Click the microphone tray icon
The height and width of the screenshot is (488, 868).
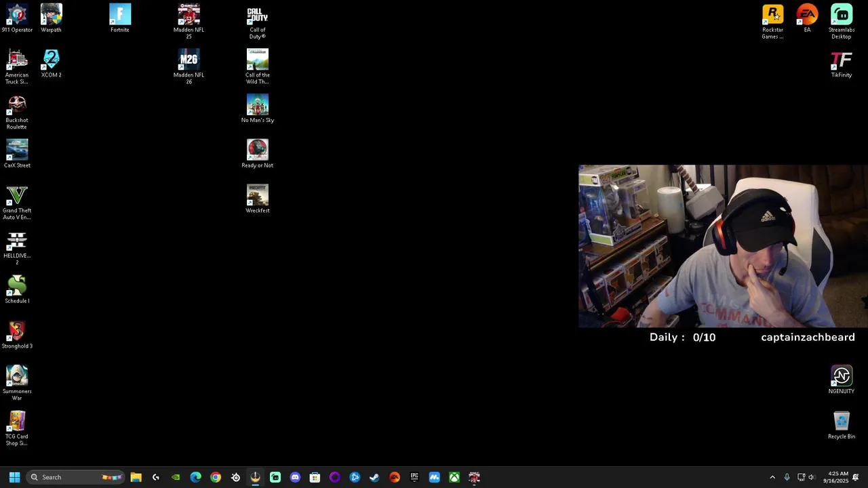[787, 477]
